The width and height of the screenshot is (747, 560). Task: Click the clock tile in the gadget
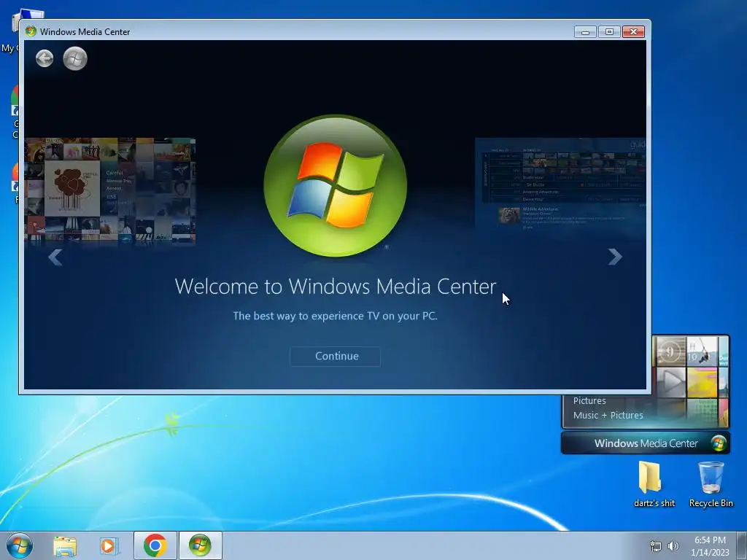click(x=671, y=351)
